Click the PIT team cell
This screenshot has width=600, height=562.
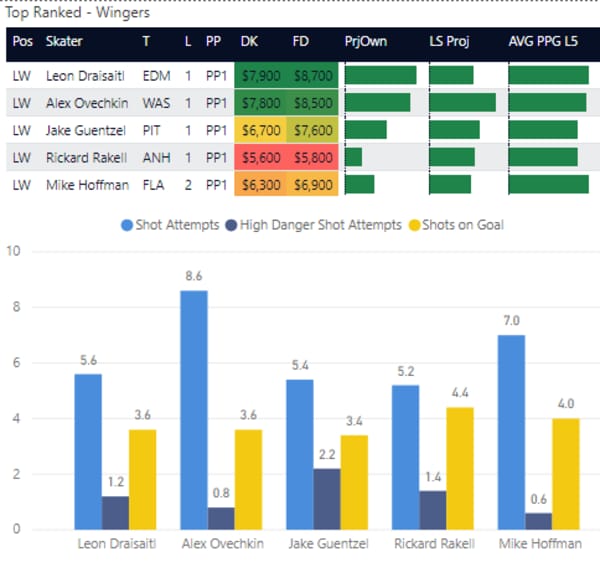[x=152, y=130]
